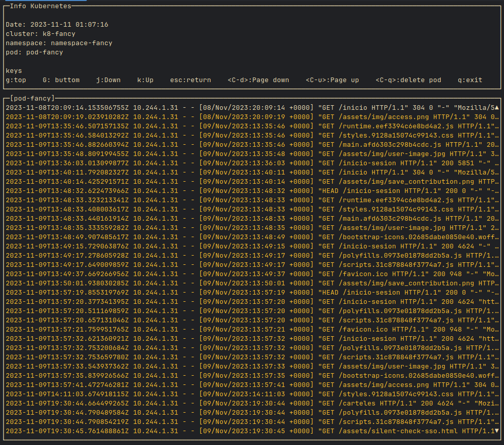Select log line timestamped 2023-11-09T19:30:44.790489584Z
This screenshot has height=445, width=504.
pos(252,413)
